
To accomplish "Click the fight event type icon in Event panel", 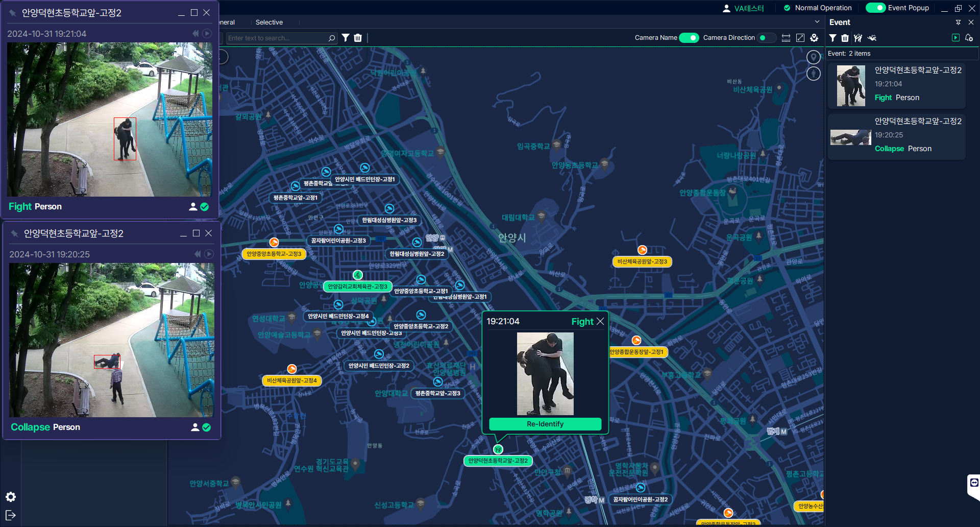I will click(858, 38).
